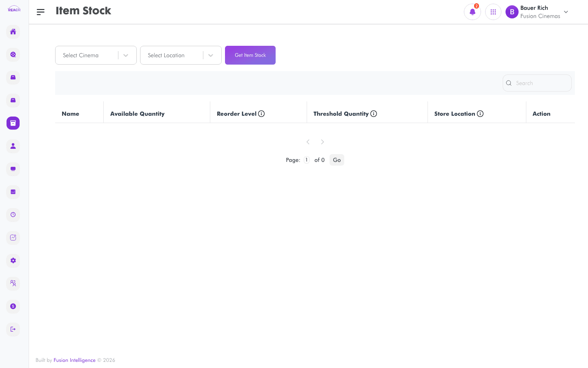This screenshot has width=588, height=368.
Task: Expand the Select Location dropdown
Action: 181,55
